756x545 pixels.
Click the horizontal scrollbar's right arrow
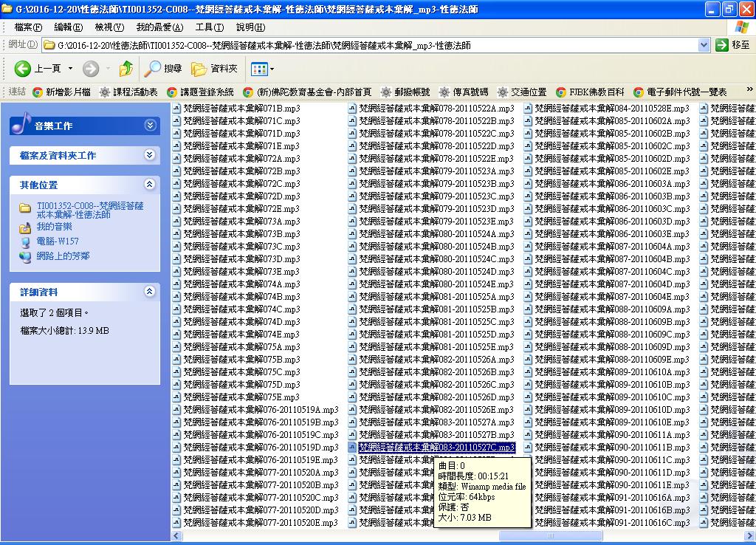click(x=750, y=535)
